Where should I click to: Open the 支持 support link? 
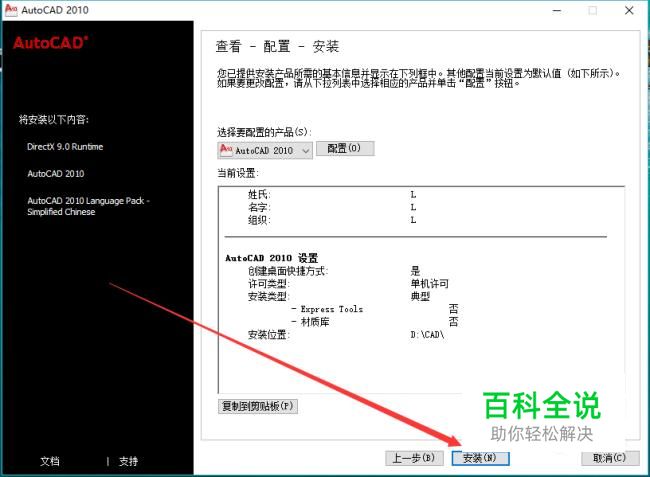[128, 461]
